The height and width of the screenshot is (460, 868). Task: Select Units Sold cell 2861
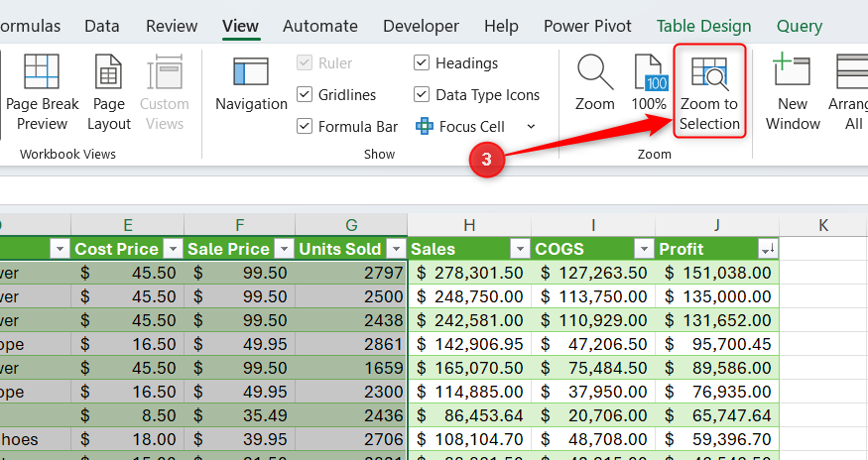tap(351, 344)
